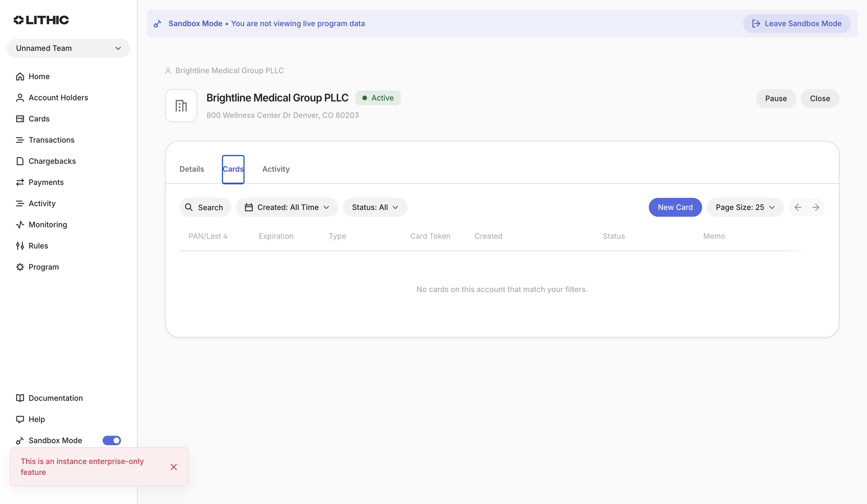Switch to the account Activity tab

(276, 169)
